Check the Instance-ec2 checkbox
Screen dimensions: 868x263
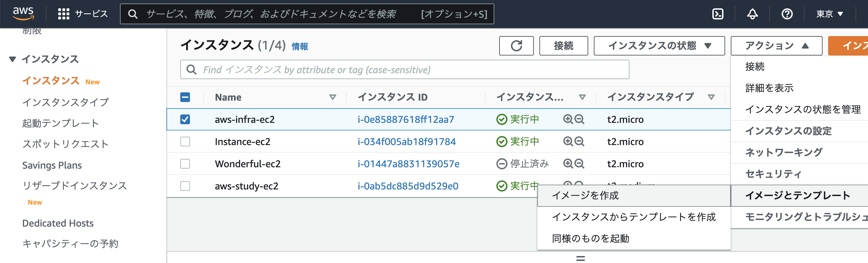[x=185, y=142]
